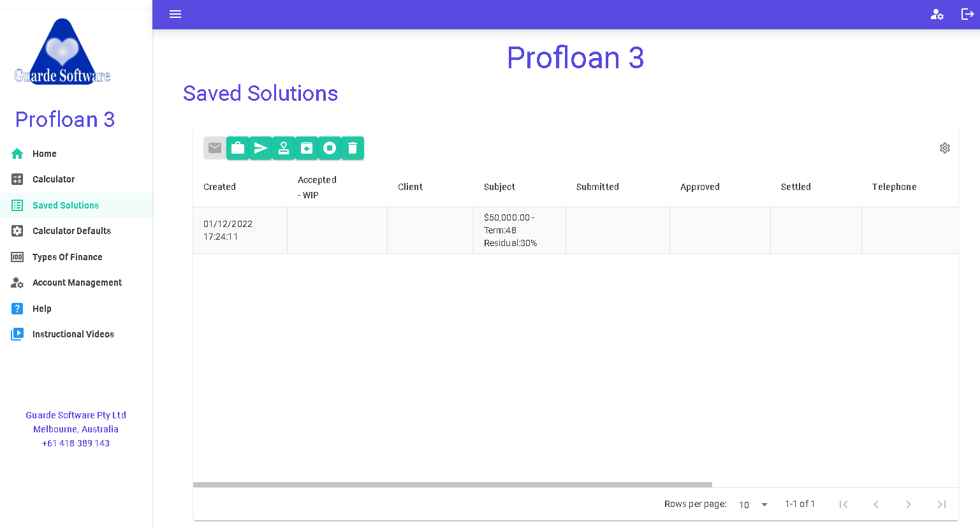Click the logout icon in header
The width and height of the screenshot is (980, 528).
(967, 14)
